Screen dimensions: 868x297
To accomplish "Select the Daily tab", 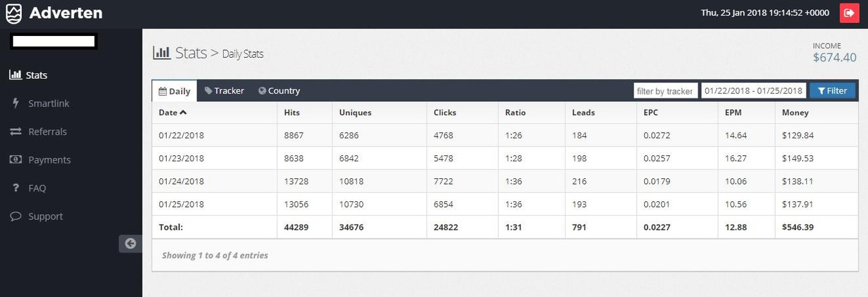I will point(174,91).
